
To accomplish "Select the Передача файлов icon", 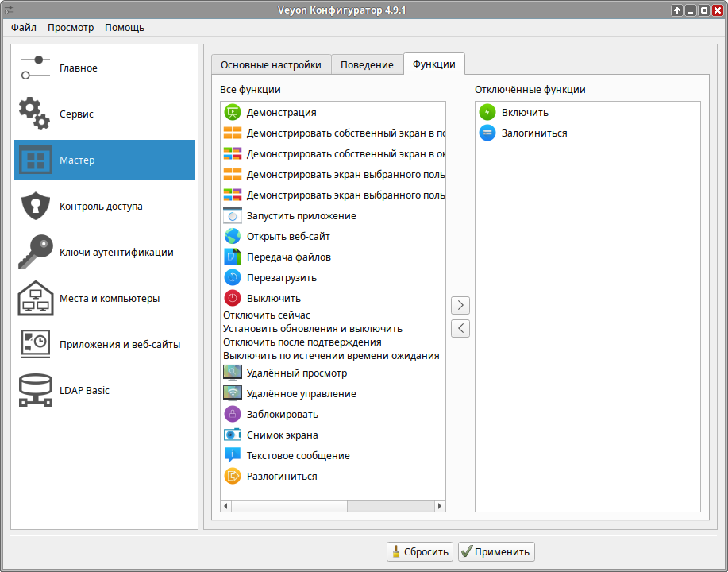I will tap(233, 257).
